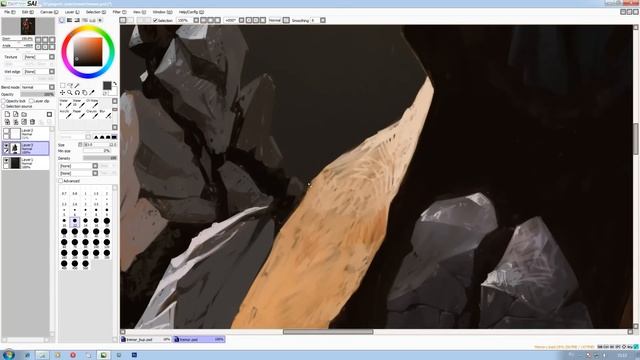Viewport: 640px width, 360px height.
Task: Enable Advanced brush settings checkbox
Action: (x=60, y=181)
